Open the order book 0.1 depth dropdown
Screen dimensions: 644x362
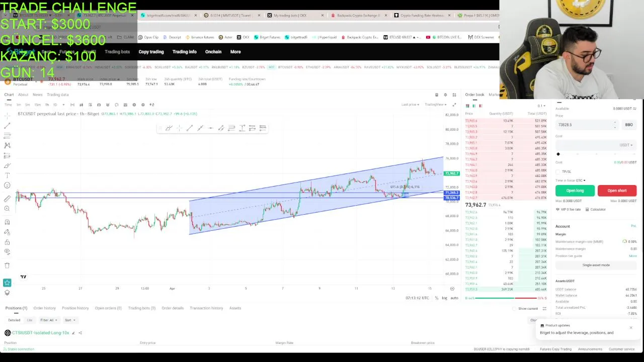pyautogui.click(x=541, y=106)
